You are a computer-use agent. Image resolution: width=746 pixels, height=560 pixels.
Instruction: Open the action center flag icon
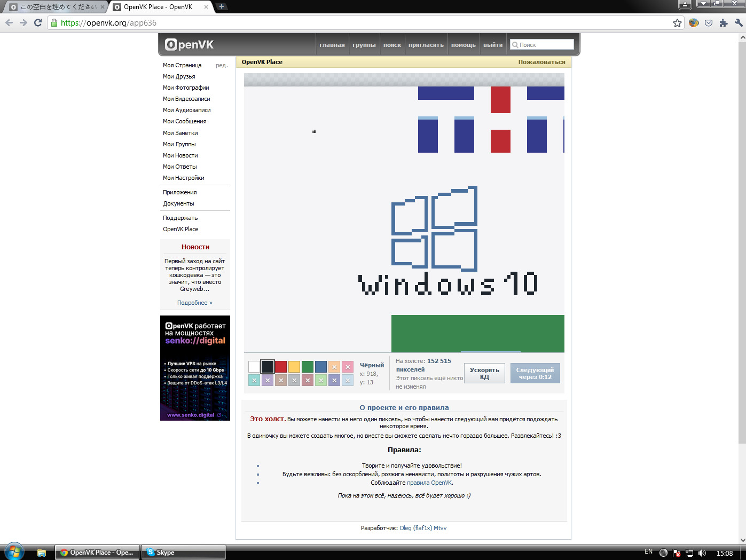coord(677,553)
